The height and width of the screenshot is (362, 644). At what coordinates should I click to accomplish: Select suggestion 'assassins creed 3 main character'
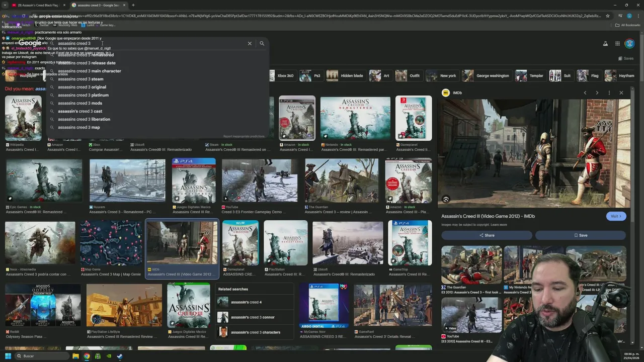click(90, 71)
